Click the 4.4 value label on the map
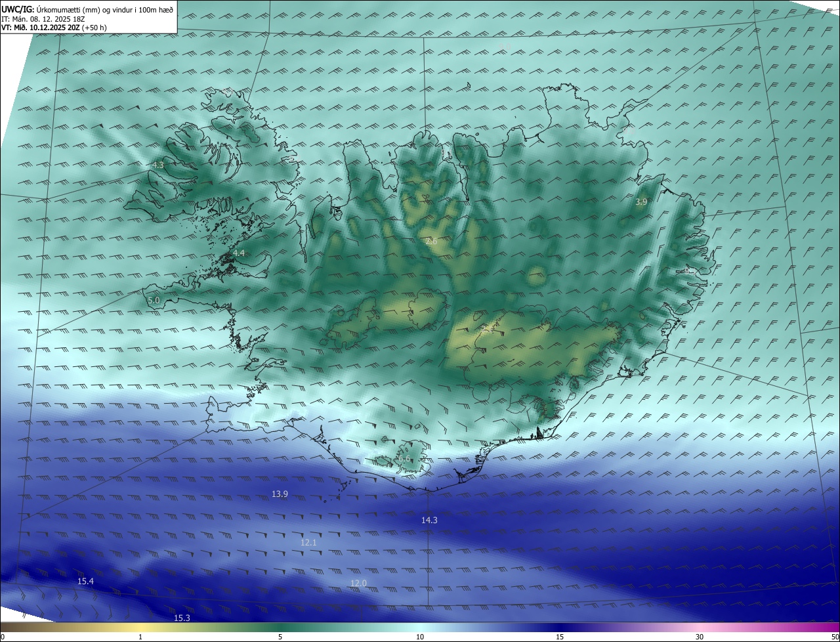This screenshot has width=840, height=642. click(x=239, y=253)
